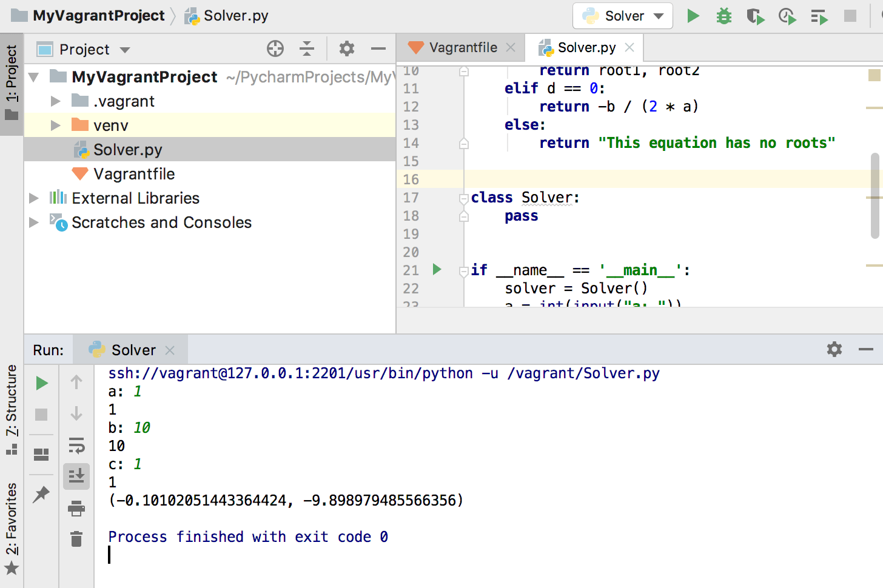
Task: Toggle soft-wrap in the console
Action: [x=76, y=445]
